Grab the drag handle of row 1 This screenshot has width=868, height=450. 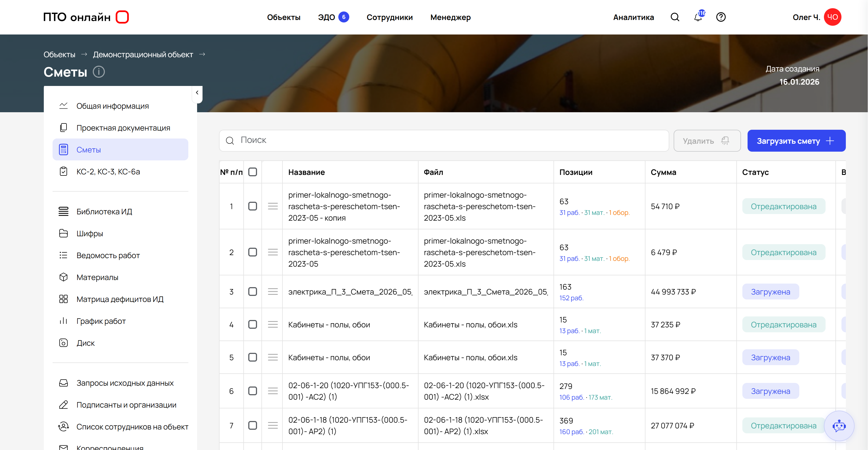[x=273, y=206]
